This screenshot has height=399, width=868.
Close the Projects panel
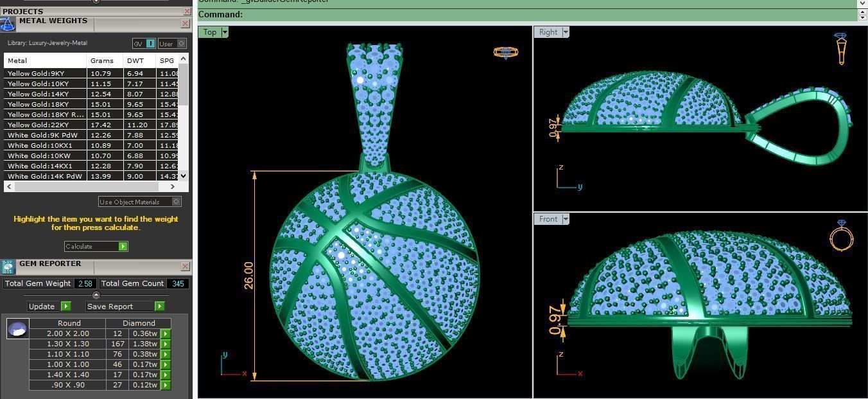[187, 11]
